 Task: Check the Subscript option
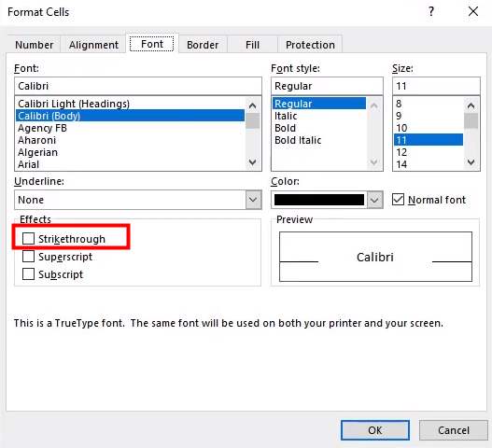click(x=28, y=273)
